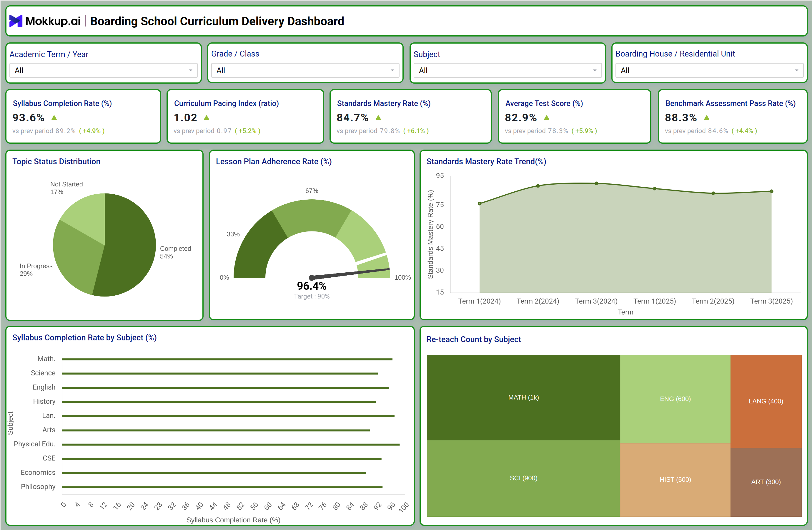Click the English completion bar
The image size is (812, 530).
pos(225,387)
